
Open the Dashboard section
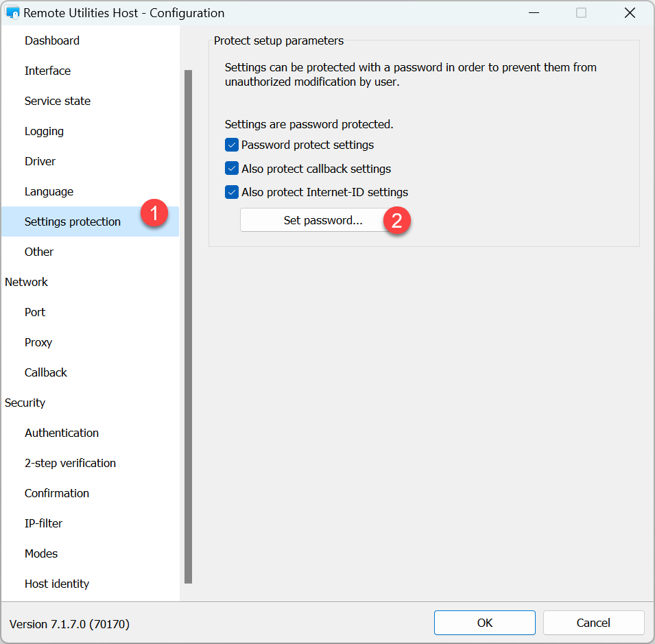(x=52, y=40)
